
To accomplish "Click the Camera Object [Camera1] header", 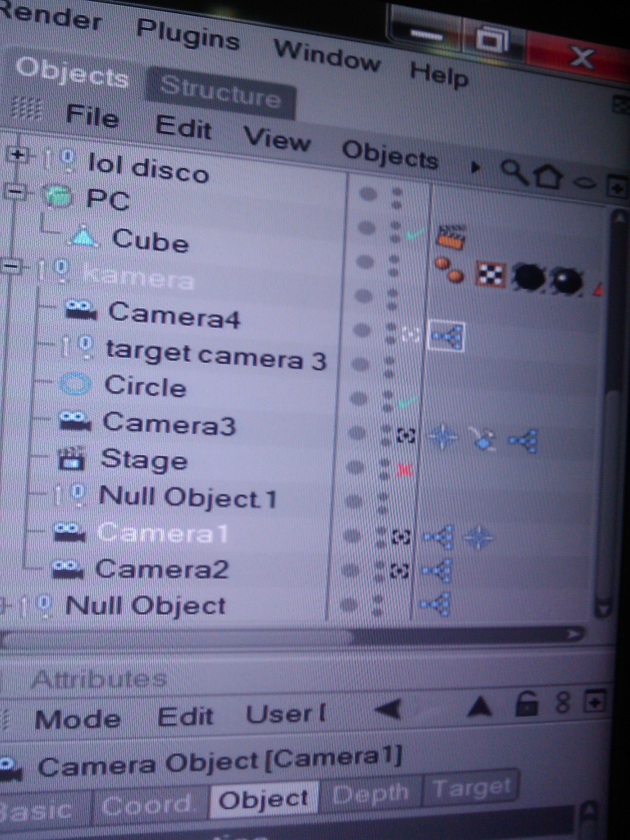I will pos(219,761).
